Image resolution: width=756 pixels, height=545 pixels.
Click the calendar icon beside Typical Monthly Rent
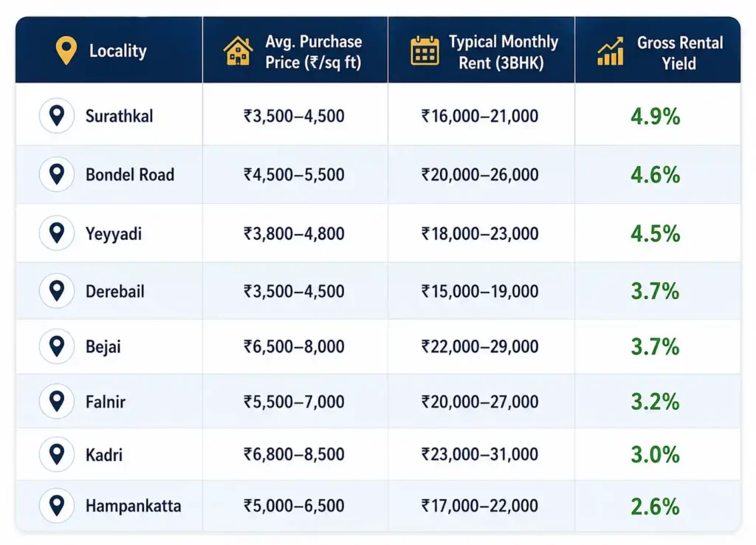[425, 50]
